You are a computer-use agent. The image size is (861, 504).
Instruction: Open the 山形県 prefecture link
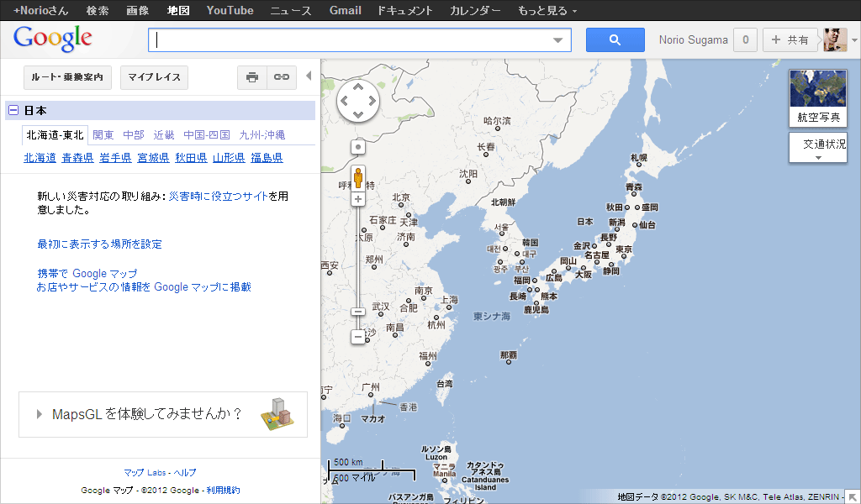[x=229, y=158]
